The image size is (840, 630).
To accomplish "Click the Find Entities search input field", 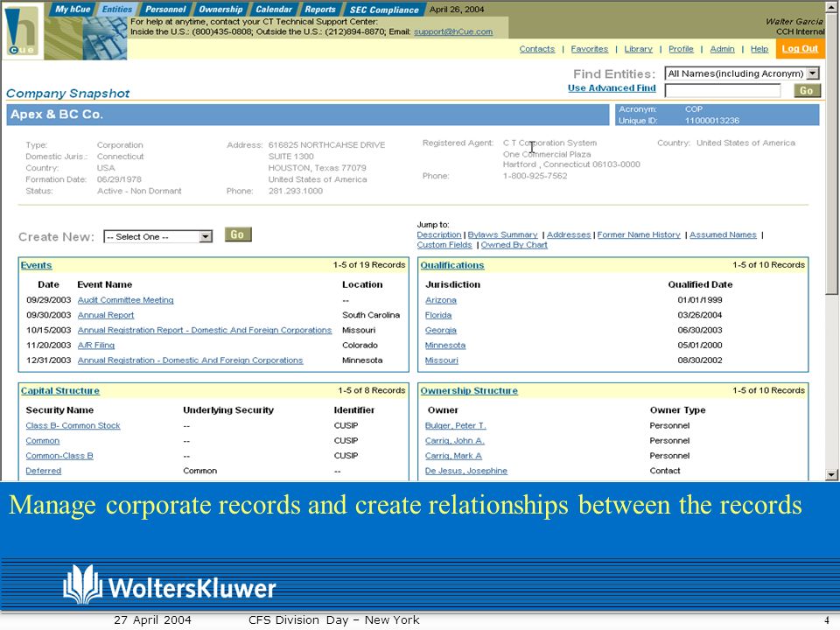I will (x=723, y=90).
